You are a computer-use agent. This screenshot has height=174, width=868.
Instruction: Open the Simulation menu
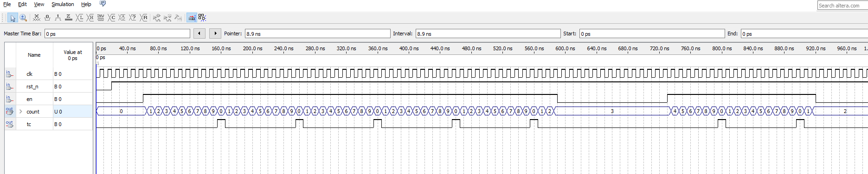[x=63, y=4]
